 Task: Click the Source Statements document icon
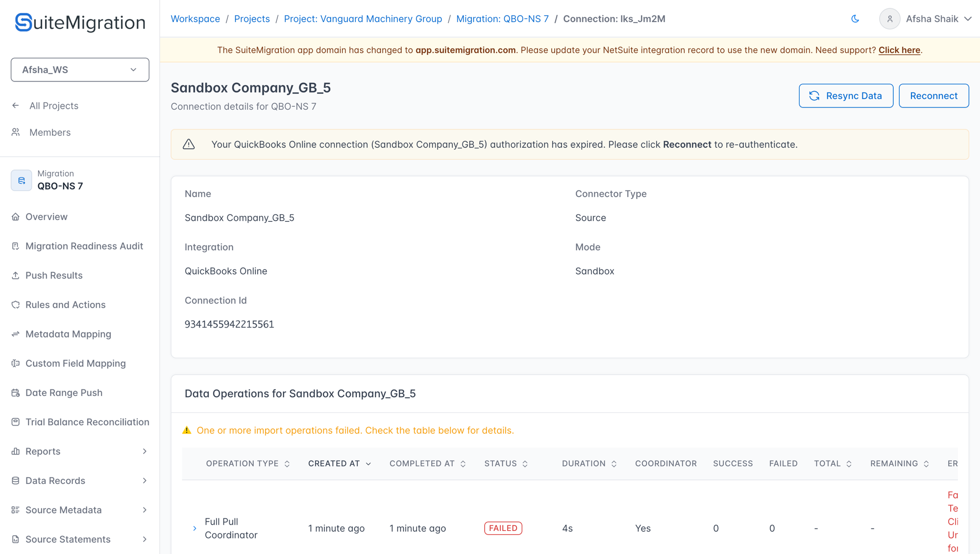click(16, 539)
